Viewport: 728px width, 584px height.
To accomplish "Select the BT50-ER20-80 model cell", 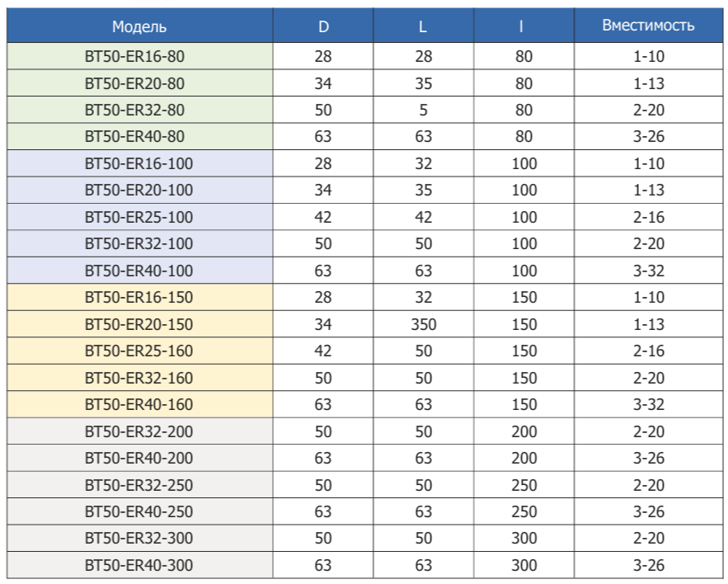I will pyautogui.click(x=139, y=83).
